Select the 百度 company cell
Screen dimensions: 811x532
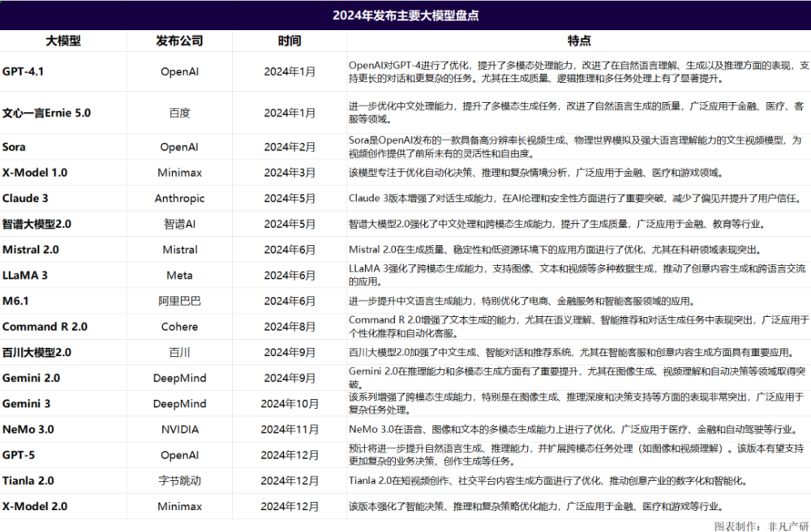pyautogui.click(x=179, y=113)
